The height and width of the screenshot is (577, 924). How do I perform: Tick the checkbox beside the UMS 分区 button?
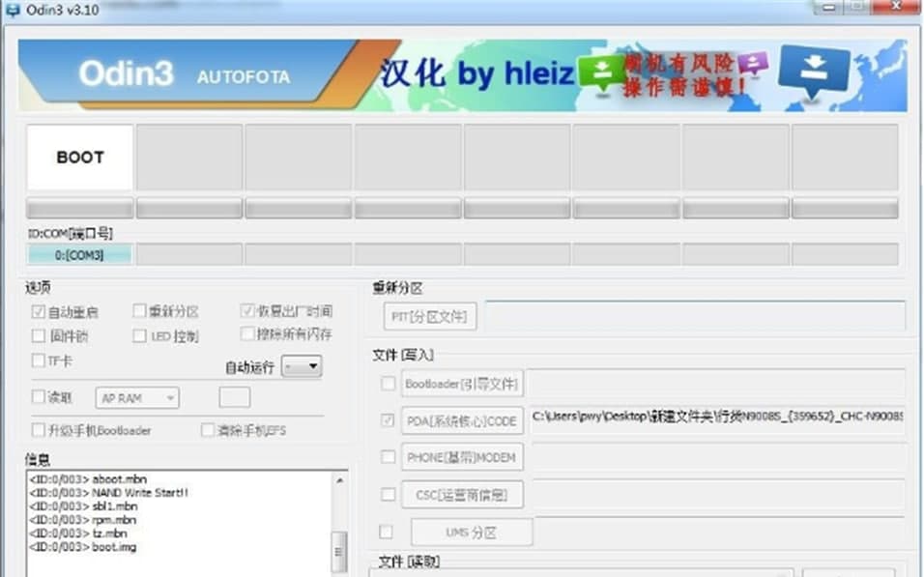[386, 532]
